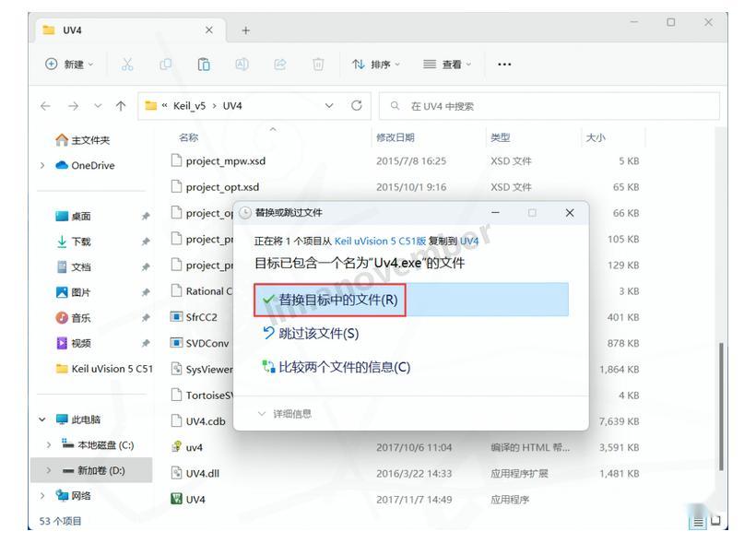Image resolution: width=756 pixels, height=543 pixels.
Task: Switch to details view icon in status bar
Action: coord(698,522)
